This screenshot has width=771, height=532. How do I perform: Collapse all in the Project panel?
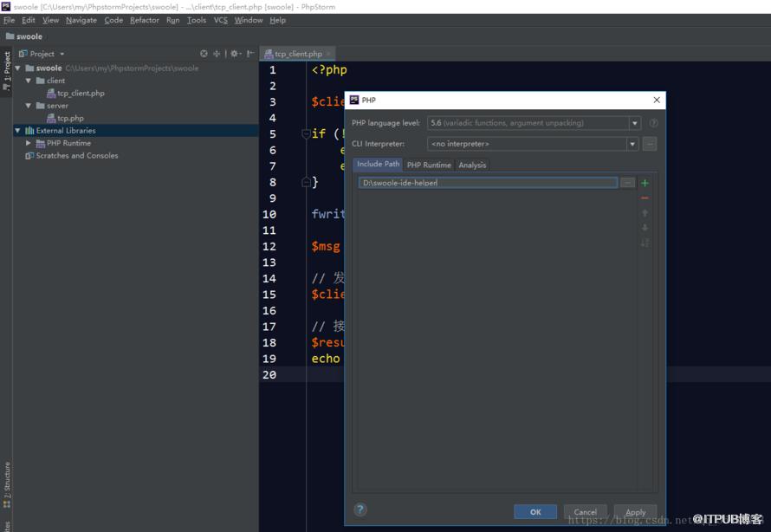(x=217, y=54)
